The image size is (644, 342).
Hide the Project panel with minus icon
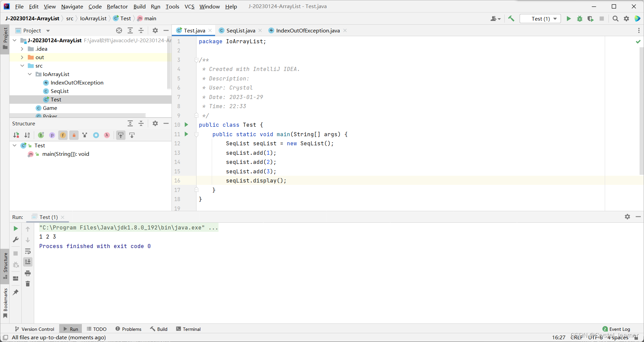166,30
